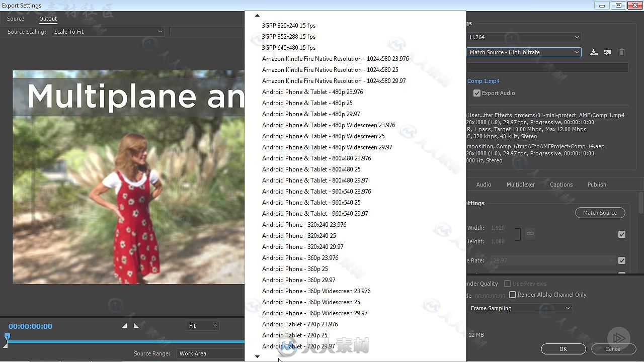The image size is (644, 362).
Task: Click the Import Preset icon
Action: coord(607,52)
